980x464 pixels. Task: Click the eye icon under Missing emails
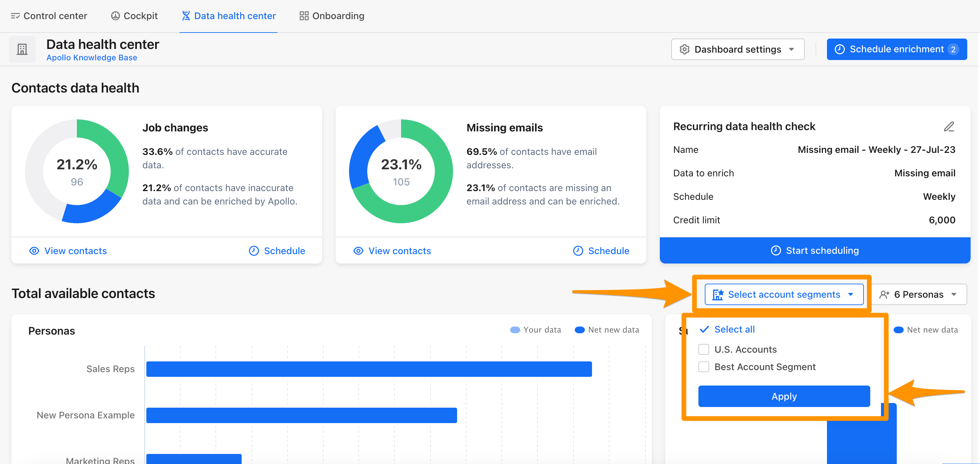point(358,251)
